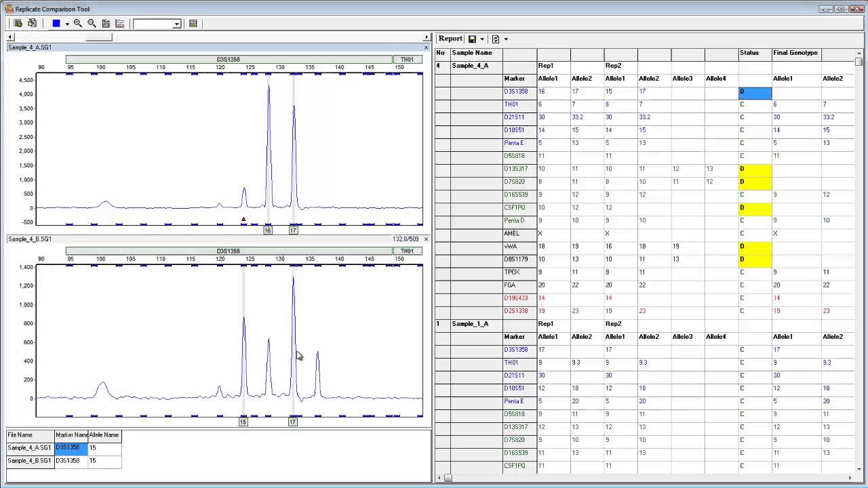Click highlighted D3S1358 cell in the Sample_4_A.SG1 row
The width and height of the screenshot is (868, 488).
71,448
